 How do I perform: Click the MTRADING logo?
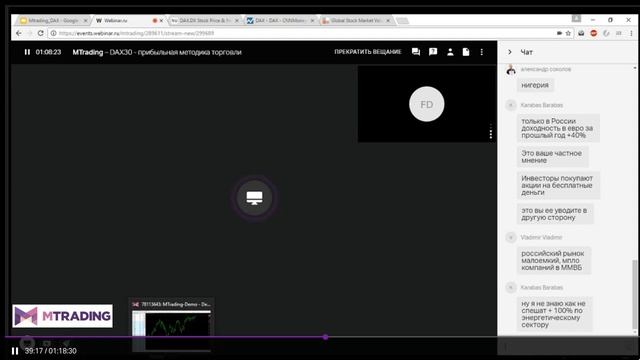tap(62, 316)
